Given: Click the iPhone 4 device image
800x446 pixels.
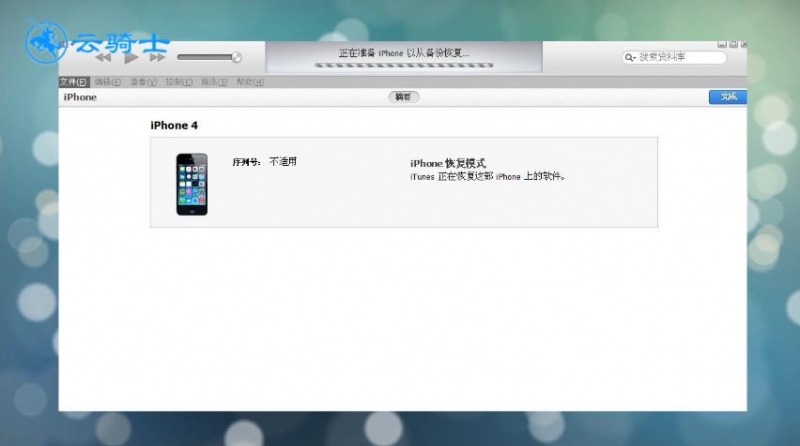Looking at the screenshot, I should tap(192, 184).
